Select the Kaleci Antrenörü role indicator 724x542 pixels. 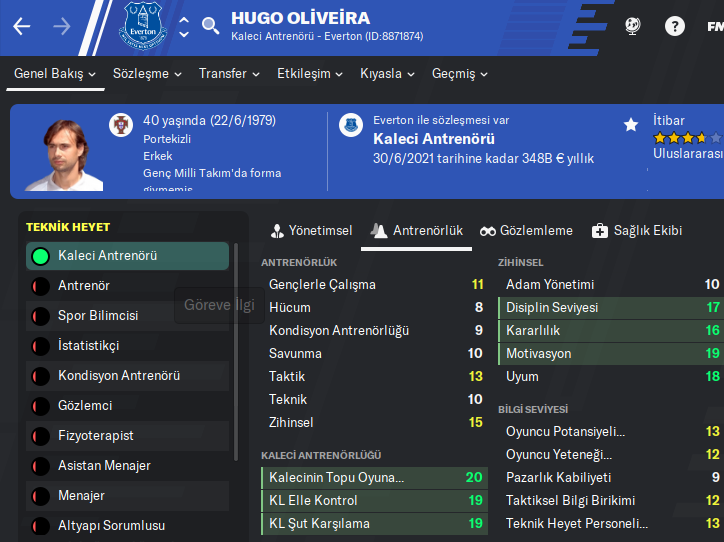tap(40, 256)
